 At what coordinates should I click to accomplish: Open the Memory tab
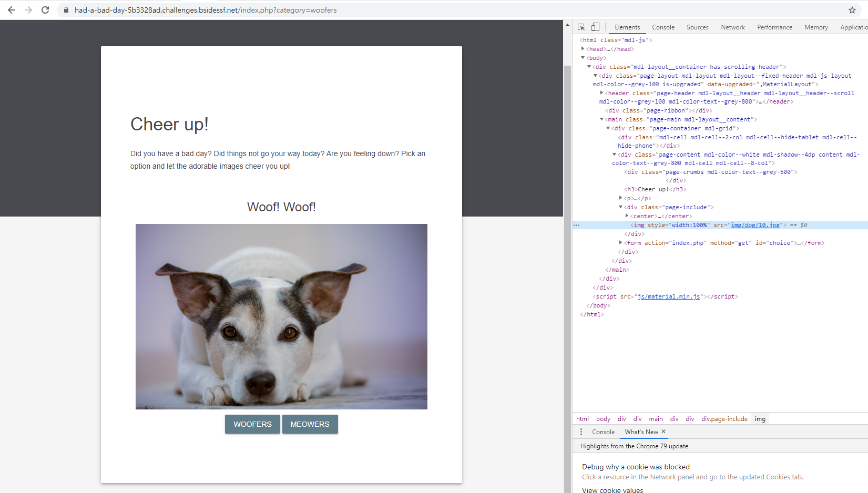[x=816, y=27]
